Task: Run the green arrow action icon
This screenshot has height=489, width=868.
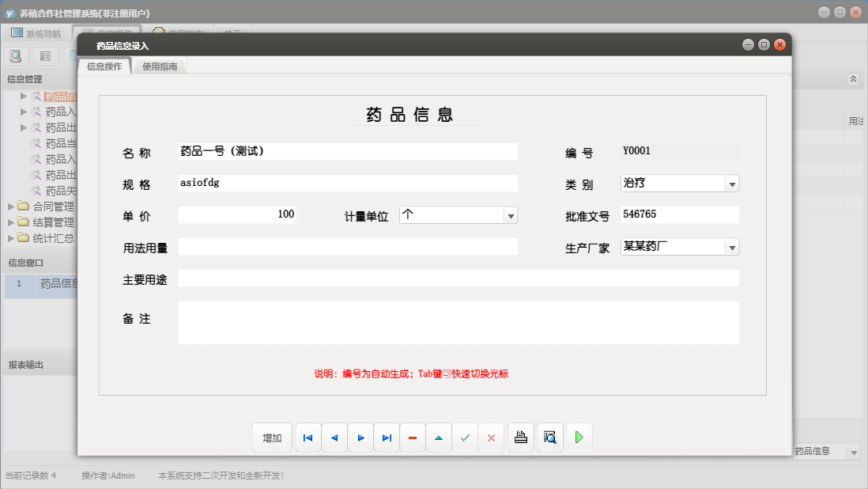Action: [x=579, y=437]
